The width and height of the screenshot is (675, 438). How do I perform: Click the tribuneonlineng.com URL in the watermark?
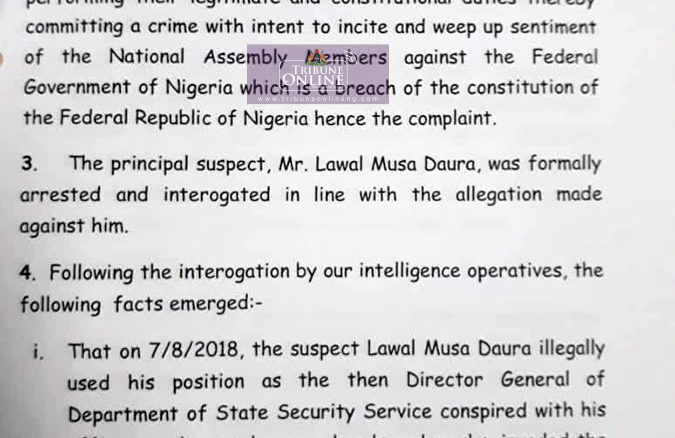318,99
